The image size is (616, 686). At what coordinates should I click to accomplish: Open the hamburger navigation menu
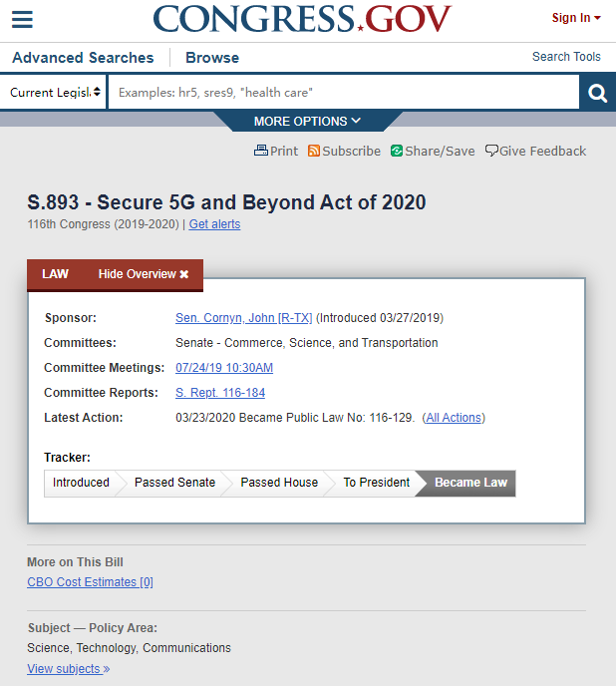[22, 19]
